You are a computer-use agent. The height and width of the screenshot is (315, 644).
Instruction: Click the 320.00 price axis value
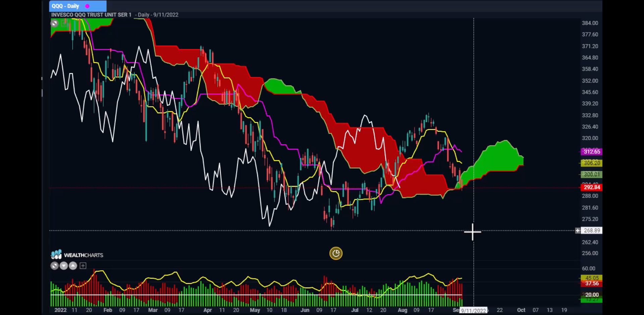pyautogui.click(x=590, y=138)
